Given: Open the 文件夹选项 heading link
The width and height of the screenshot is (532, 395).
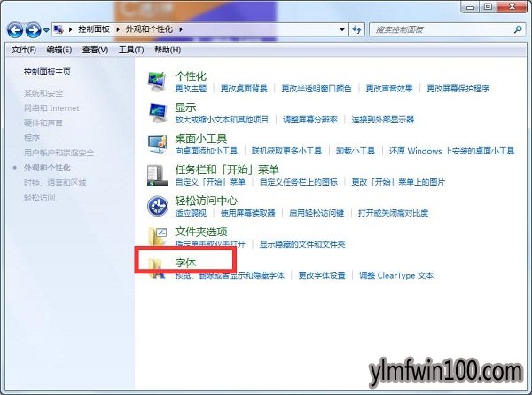Looking at the screenshot, I should (x=201, y=232).
